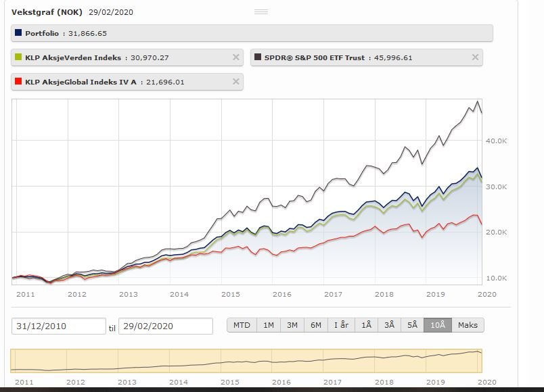Select the 6M time range
The width and height of the screenshot is (544, 392).
click(316, 325)
